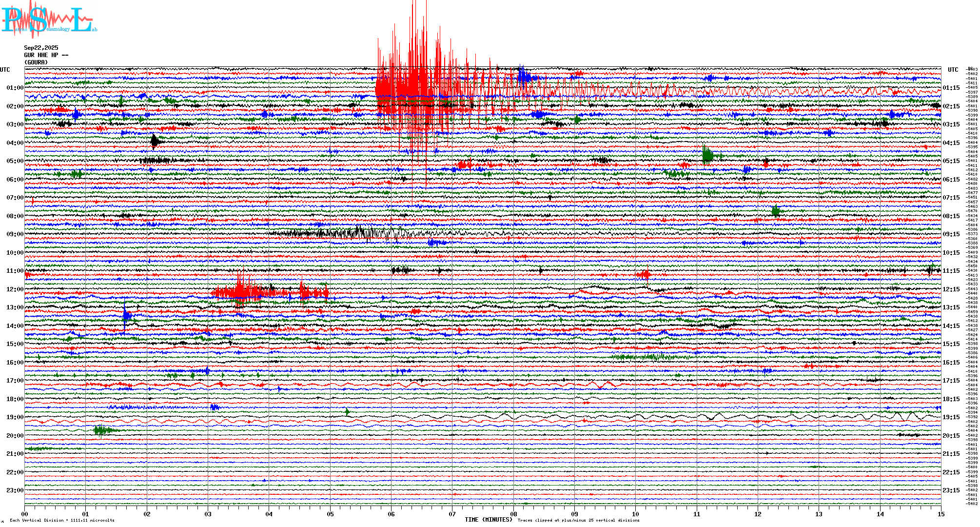Select the 06:00 hour label
The height and width of the screenshot is (527, 980).
coord(15,180)
